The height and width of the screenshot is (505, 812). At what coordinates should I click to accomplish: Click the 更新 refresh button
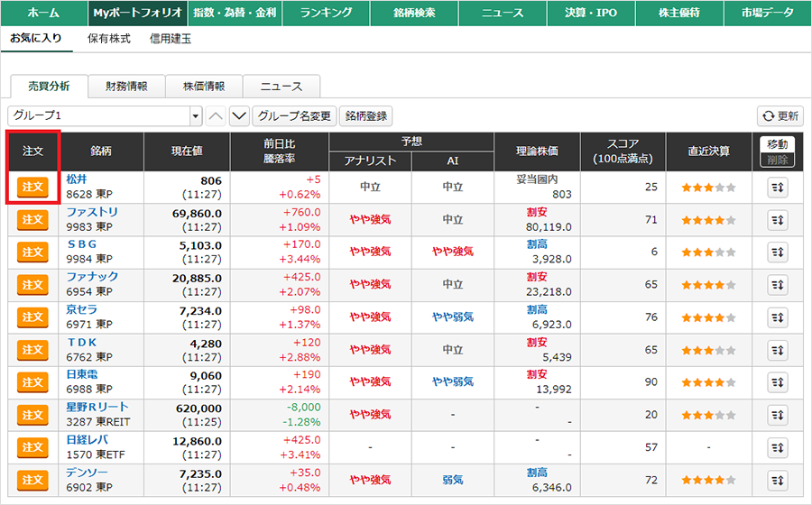(x=780, y=116)
